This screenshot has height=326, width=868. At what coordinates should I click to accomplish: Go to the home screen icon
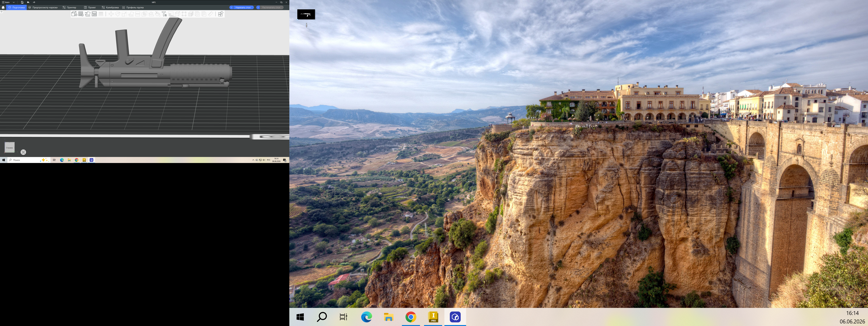click(x=3, y=7)
